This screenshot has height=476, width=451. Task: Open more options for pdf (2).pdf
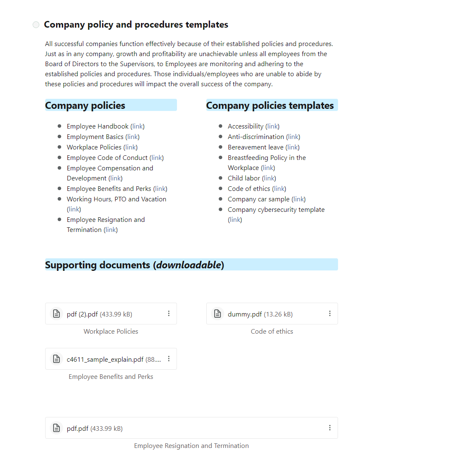[169, 314]
